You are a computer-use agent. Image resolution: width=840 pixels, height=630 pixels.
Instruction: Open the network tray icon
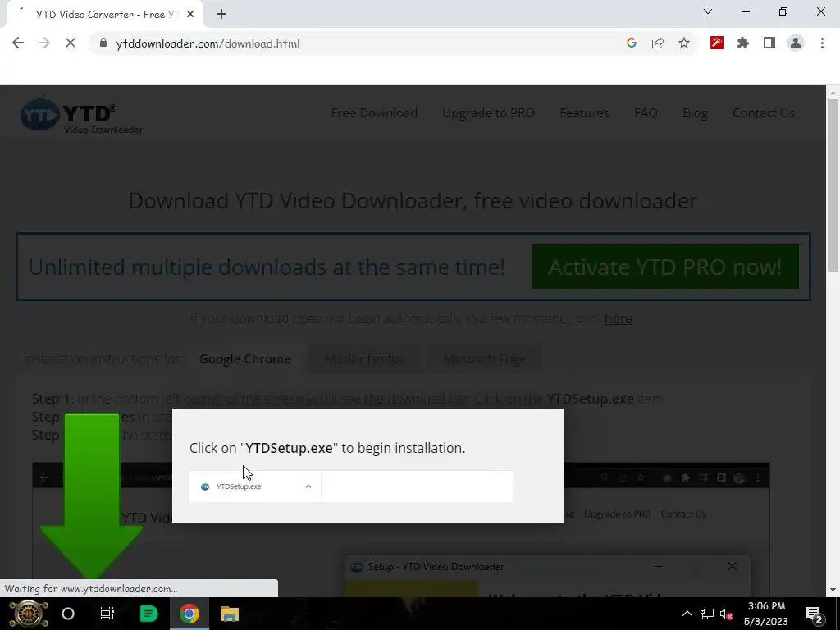(707, 614)
